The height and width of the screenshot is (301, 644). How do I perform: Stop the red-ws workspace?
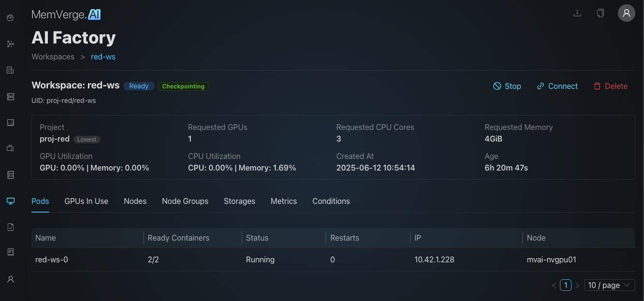pyautogui.click(x=507, y=86)
